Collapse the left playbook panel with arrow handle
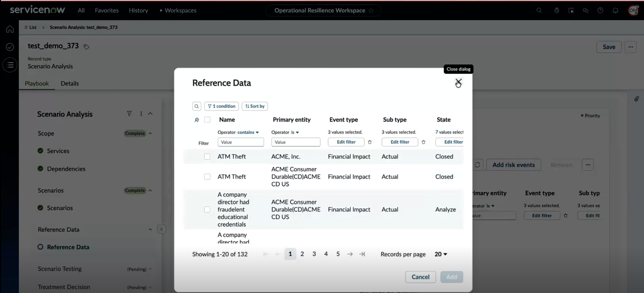The height and width of the screenshot is (293, 644). (162, 229)
